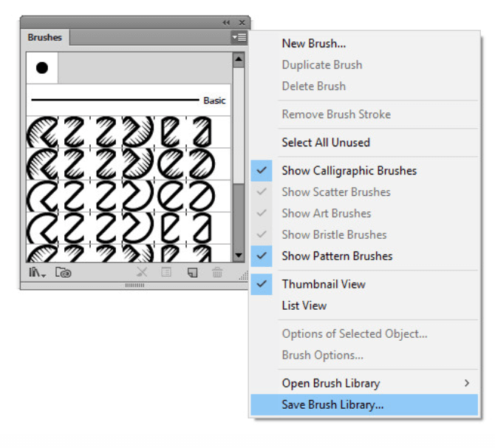Image resolution: width=495 pixels, height=448 pixels.
Task: Select the Basic brush stroke
Action: pos(129,100)
